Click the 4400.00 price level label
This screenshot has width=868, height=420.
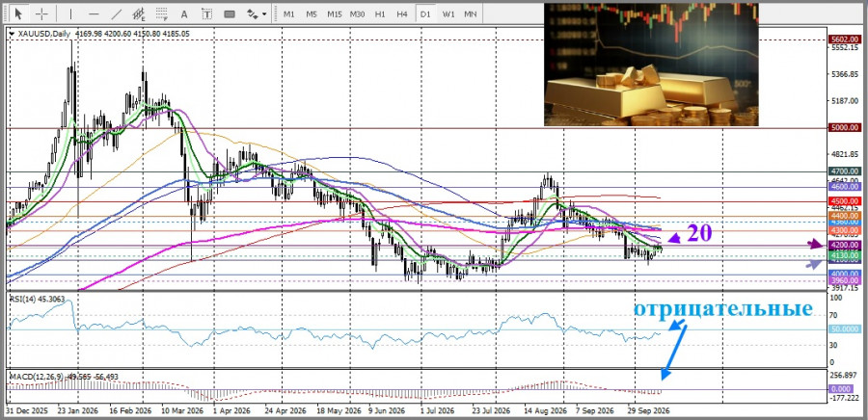(844, 216)
